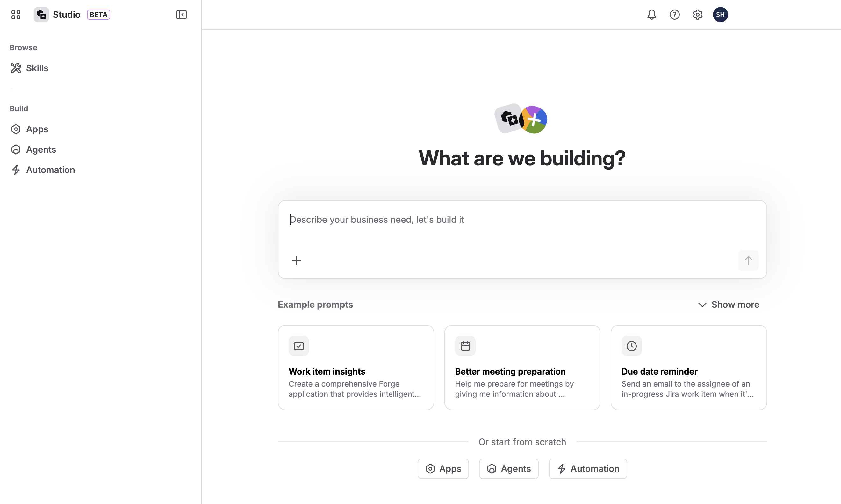Screen dimensions: 841x504
Task: Click the Studio logo icon
Action: coord(41,14)
